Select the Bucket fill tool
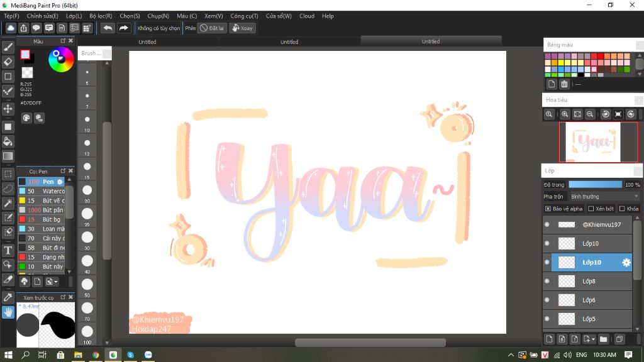This screenshot has height=362, width=644. click(8, 141)
